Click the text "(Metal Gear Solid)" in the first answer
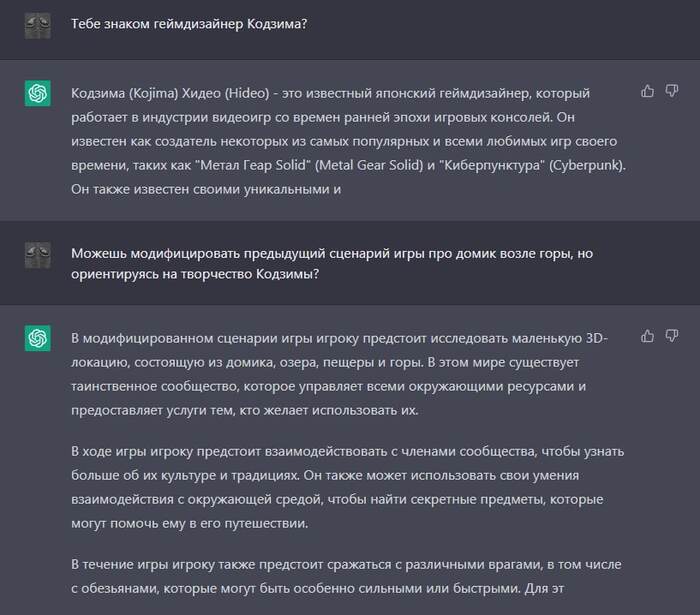 [363, 163]
